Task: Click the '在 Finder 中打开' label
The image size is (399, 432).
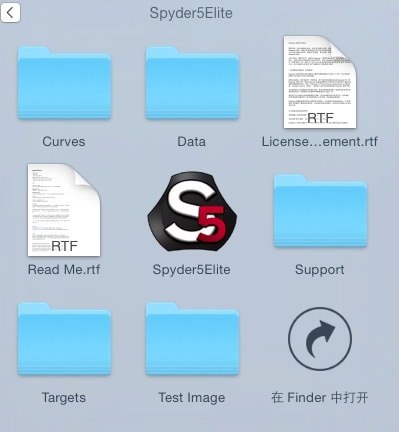Action: tap(320, 398)
